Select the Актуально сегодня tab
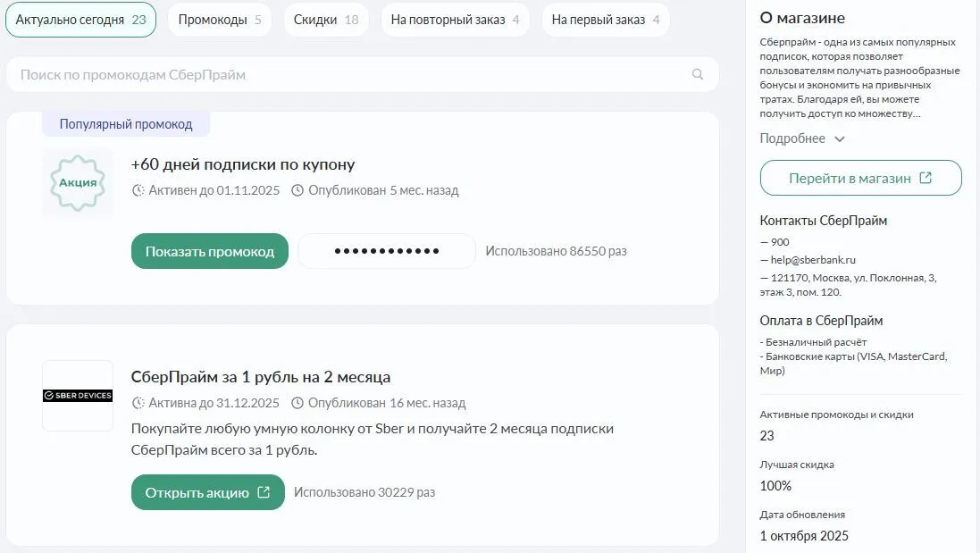The image size is (980, 553). (x=80, y=20)
